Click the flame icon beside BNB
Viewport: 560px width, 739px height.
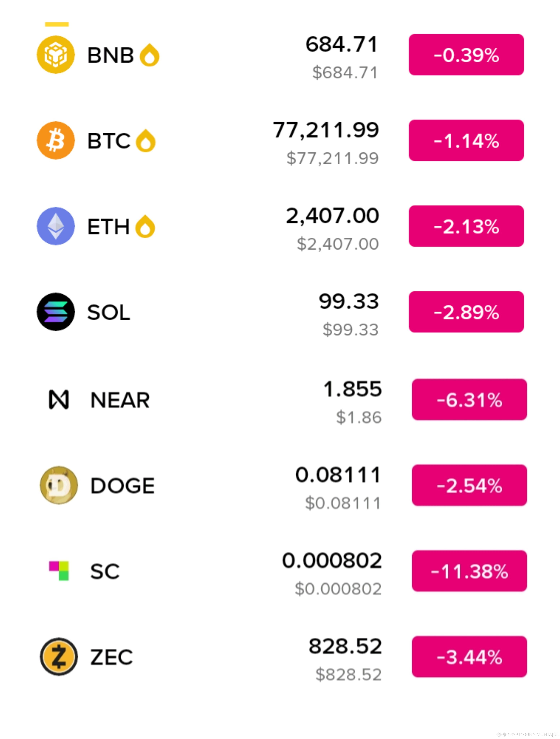(150, 55)
